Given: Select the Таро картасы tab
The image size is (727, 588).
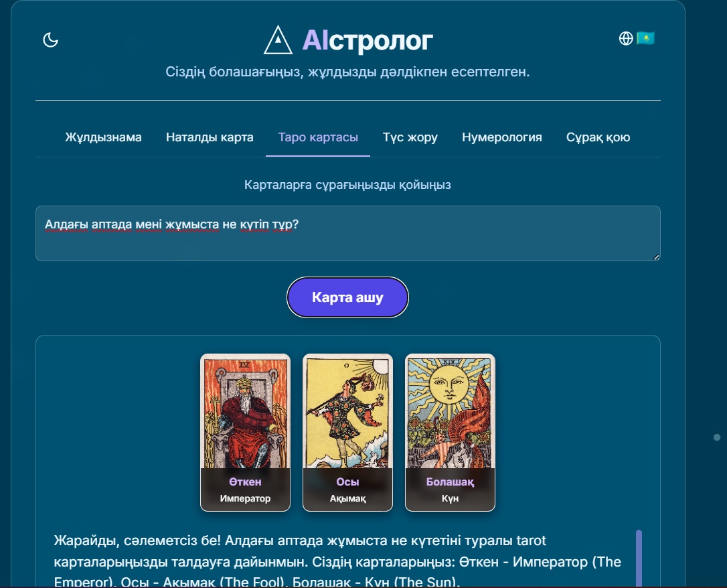Looking at the screenshot, I should [318, 137].
